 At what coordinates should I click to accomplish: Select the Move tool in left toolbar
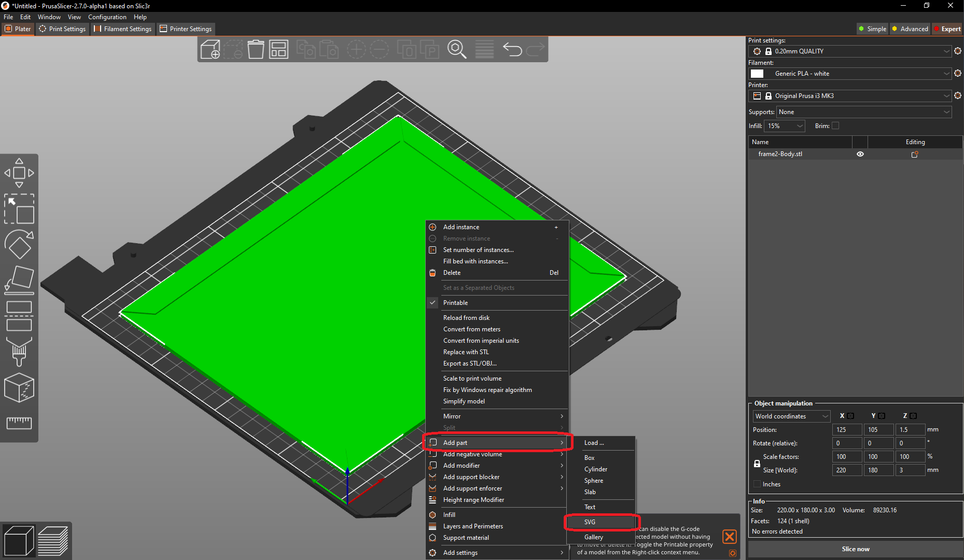coord(19,173)
